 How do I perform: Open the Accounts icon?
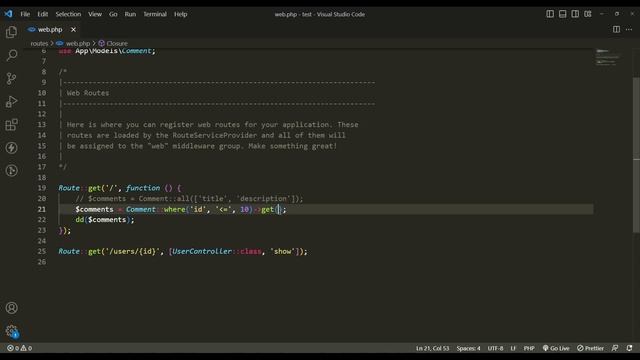[x=11, y=308]
